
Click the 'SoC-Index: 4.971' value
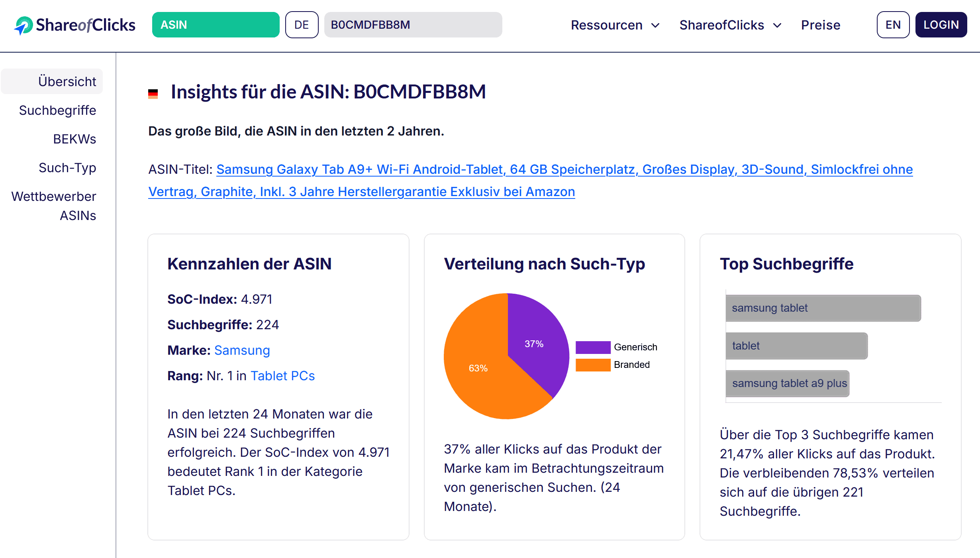pyautogui.click(x=220, y=299)
